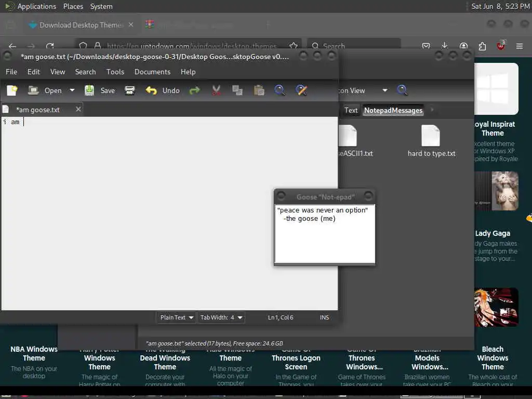Click the Bleach theme thumbnail image
The height and width of the screenshot is (399, 532).
coord(496,308)
